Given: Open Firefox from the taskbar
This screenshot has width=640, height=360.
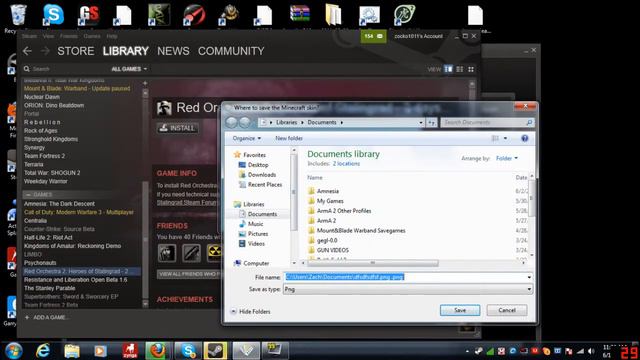Looking at the screenshot, I should point(158,351).
